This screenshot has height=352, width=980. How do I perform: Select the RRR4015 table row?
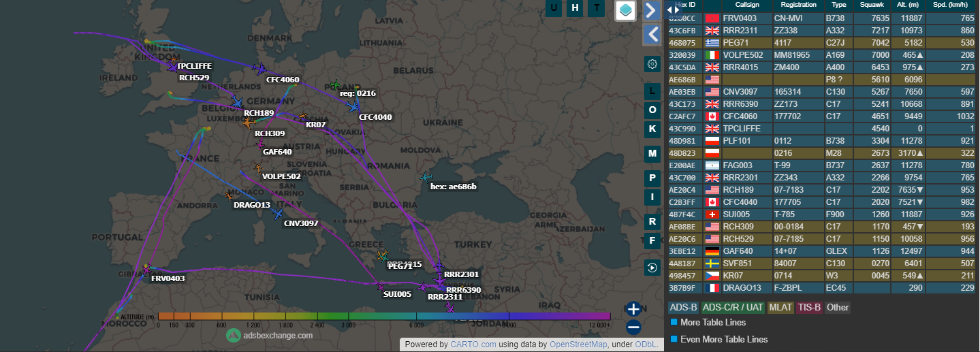(x=822, y=67)
